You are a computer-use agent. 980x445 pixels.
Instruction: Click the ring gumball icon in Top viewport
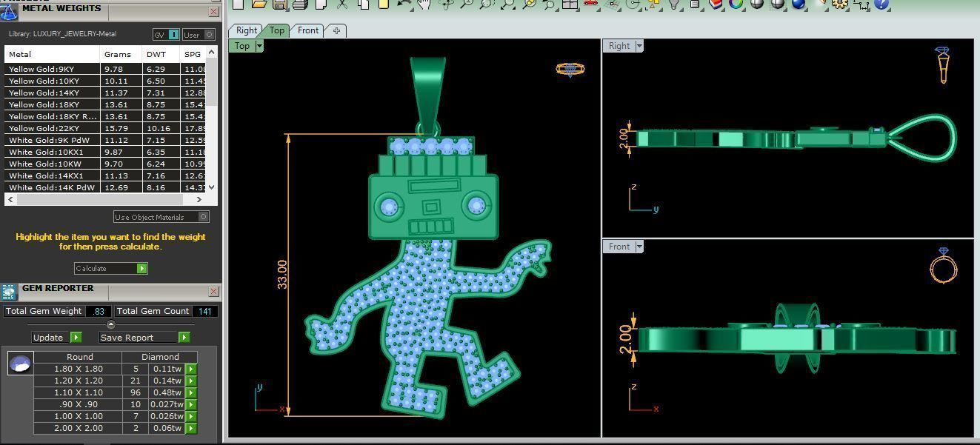(570, 70)
